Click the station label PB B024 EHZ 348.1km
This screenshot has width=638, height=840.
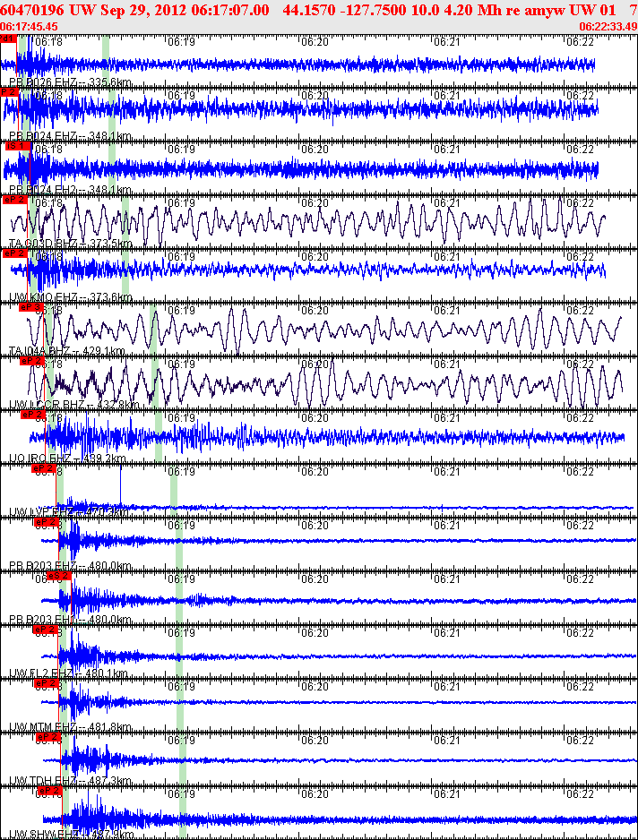pyautogui.click(x=70, y=136)
